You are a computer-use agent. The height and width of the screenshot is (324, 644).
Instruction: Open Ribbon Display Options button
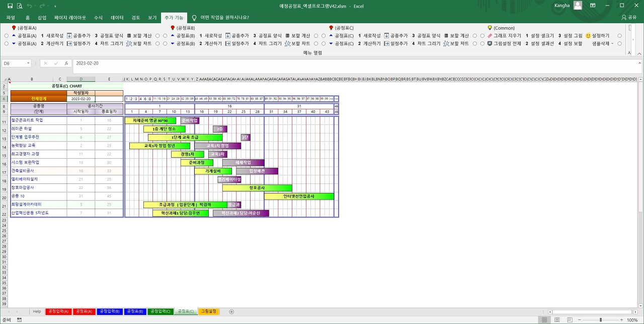pos(593,6)
